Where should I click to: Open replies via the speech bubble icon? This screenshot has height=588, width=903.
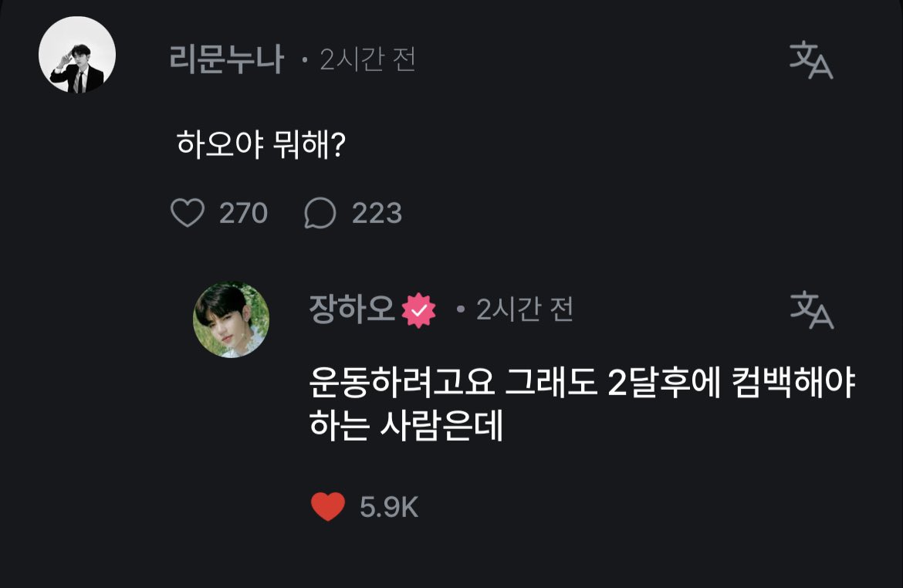click(x=320, y=213)
